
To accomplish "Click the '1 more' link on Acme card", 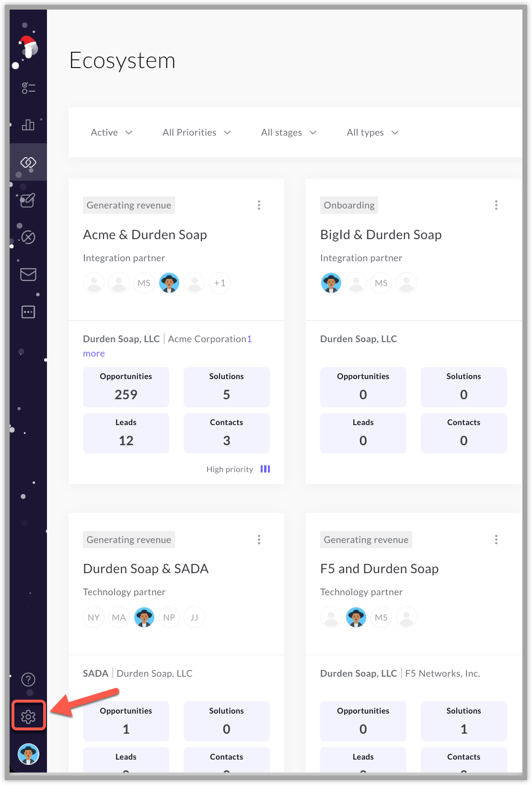I will (x=249, y=339).
